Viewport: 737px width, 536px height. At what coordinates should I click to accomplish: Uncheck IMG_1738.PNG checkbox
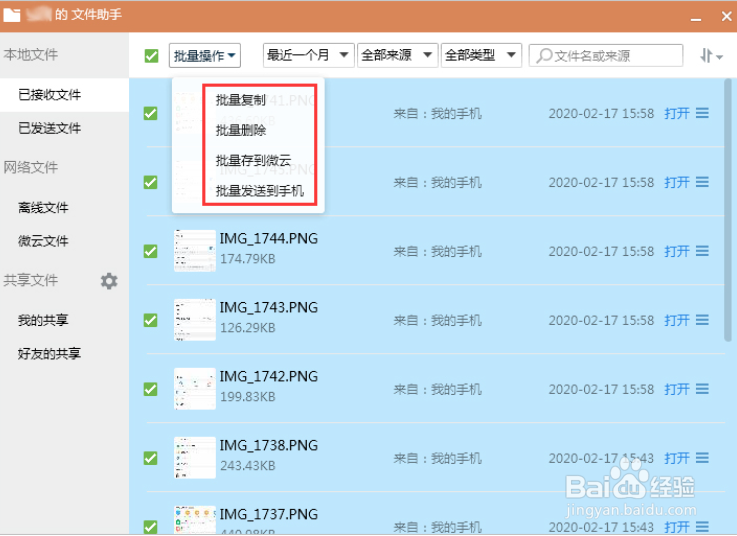150,458
